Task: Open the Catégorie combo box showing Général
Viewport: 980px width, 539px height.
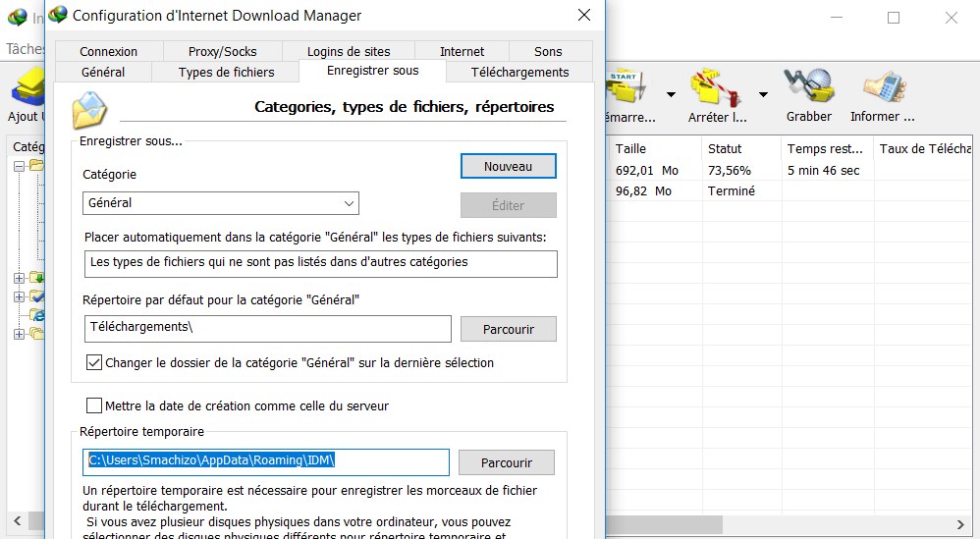Action: pyautogui.click(x=221, y=203)
